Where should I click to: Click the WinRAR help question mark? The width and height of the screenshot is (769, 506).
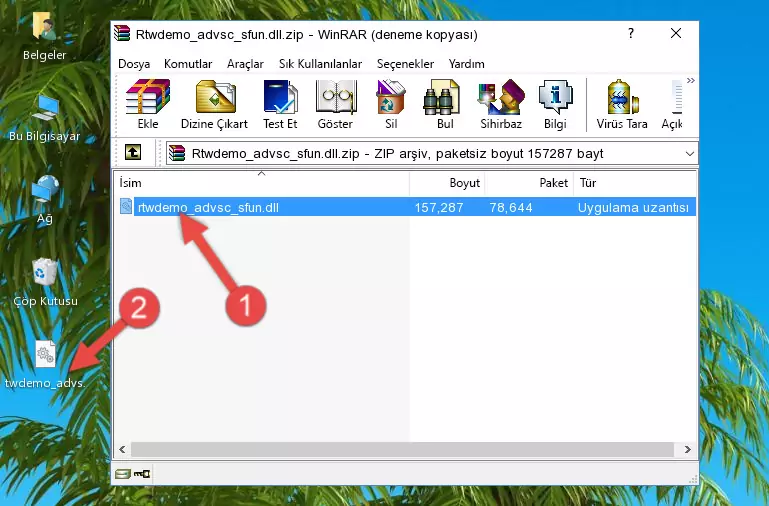point(631,34)
